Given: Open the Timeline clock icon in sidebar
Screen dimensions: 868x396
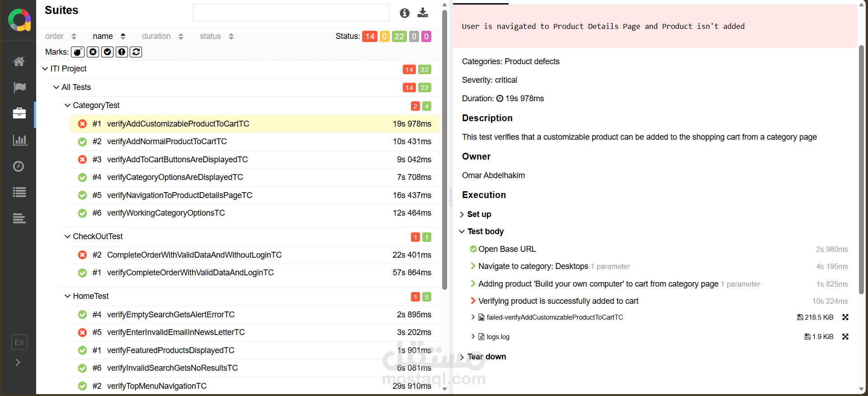Looking at the screenshot, I should click(19, 166).
